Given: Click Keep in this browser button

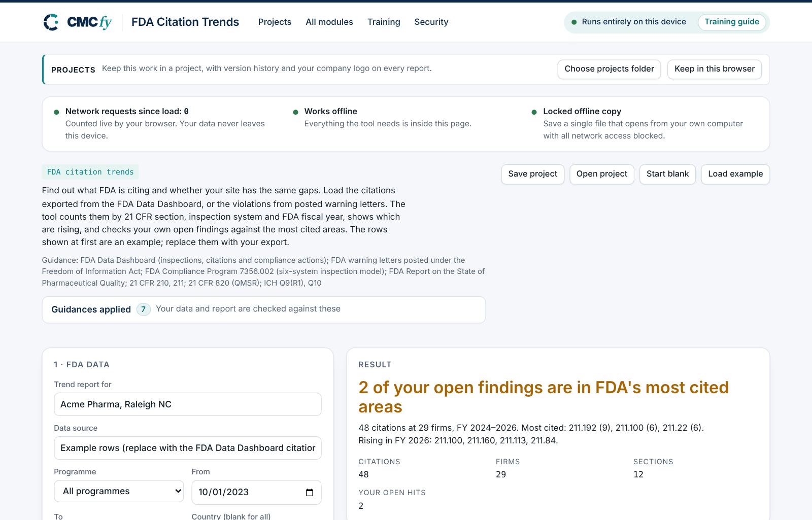Looking at the screenshot, I should (715, 69).
